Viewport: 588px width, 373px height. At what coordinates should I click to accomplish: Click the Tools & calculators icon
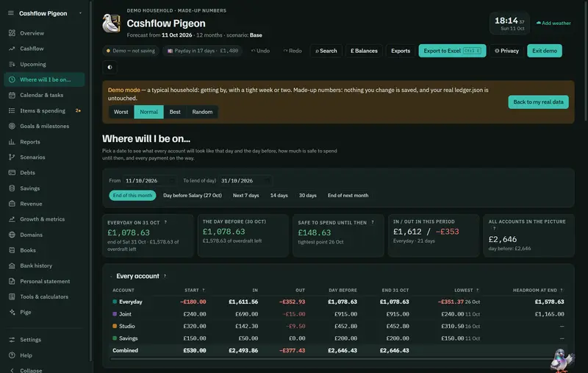[12, 296]
